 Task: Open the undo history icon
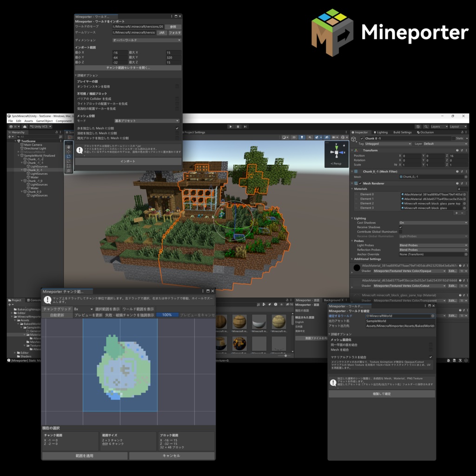click(418, 126)
